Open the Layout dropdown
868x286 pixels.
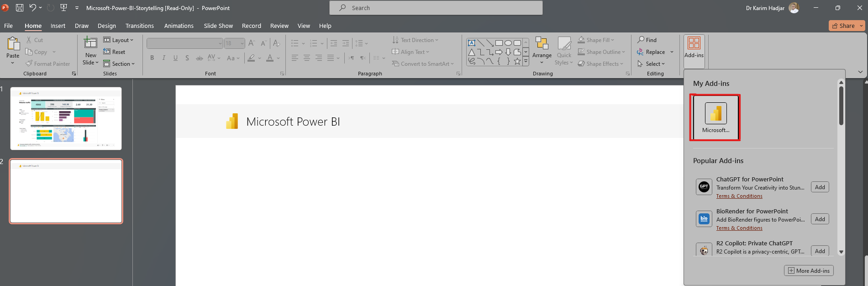click(119, 40)
